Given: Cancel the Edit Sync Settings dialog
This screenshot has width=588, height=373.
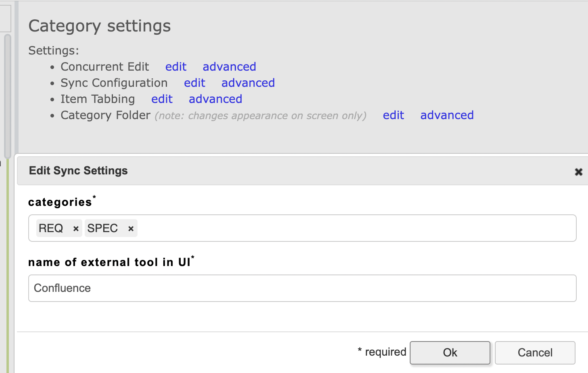Looking at the screenshot, I should (x=535, y=353).
